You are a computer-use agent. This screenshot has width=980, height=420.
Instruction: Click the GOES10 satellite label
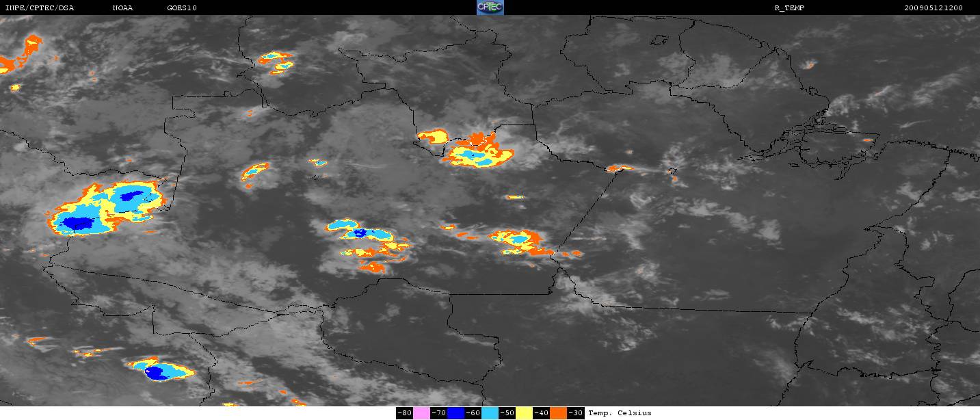(182, 8)
